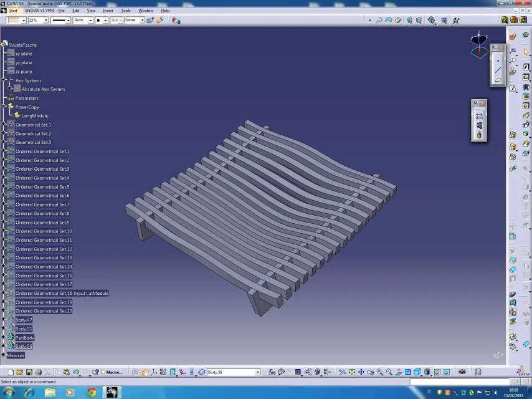
Task: Click the Multi-View layout icon
Action: point(408,372)
